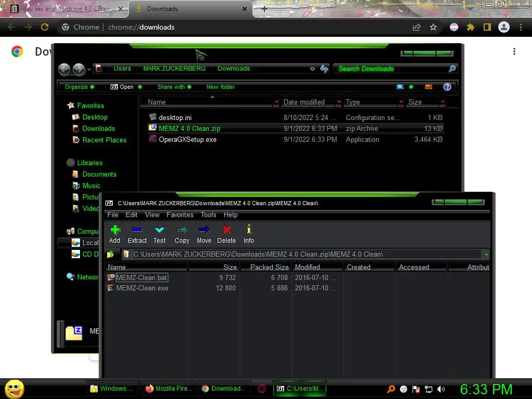Click the taskbar volume speaker icon
The height and width of the screenshot is (399, 532).
[441, 389]
